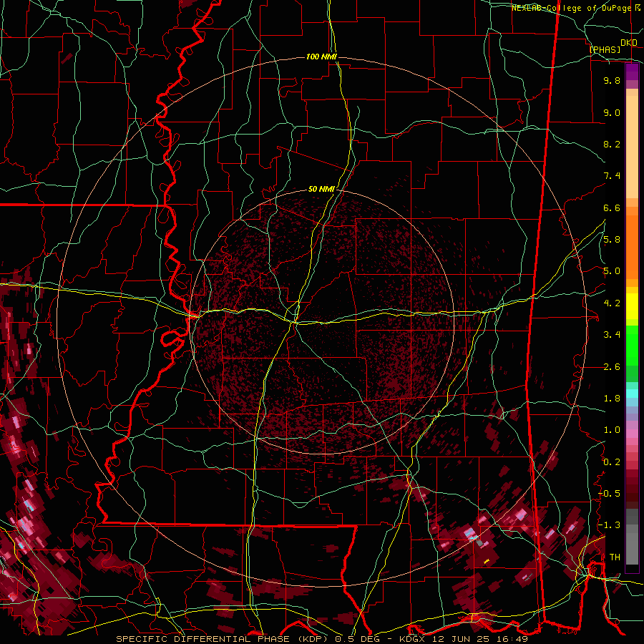The image size is (644, 644).
Task: Click the 1.8 value on the color scale
Action: click(612, 399)
